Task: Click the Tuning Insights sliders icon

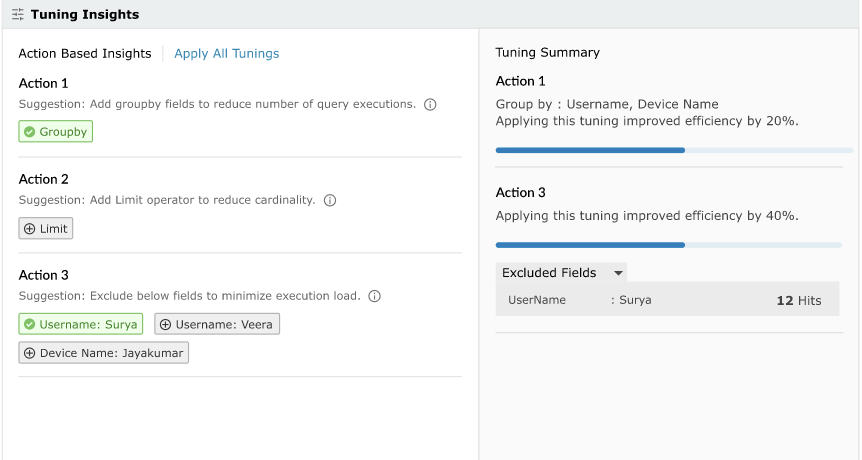Action: point(17,15)
